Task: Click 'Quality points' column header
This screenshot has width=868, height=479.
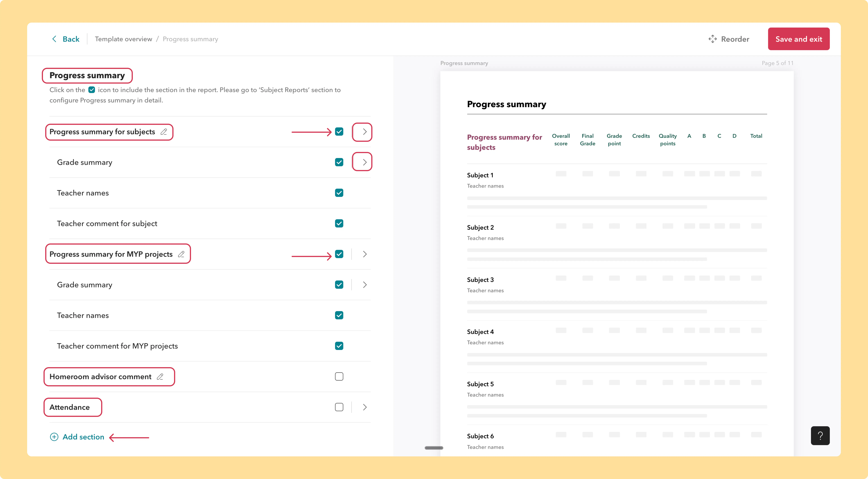Action: [668, 140]
